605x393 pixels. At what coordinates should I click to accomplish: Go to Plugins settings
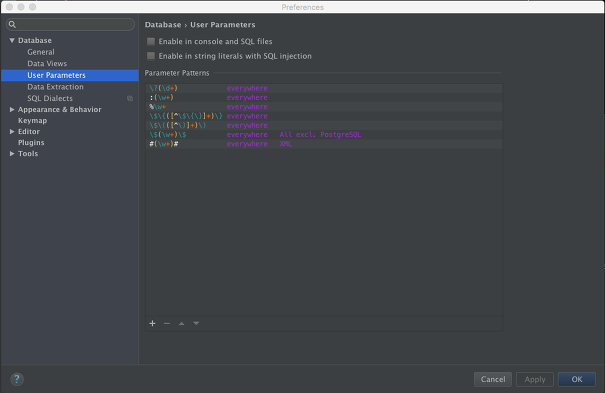(31, 142)
